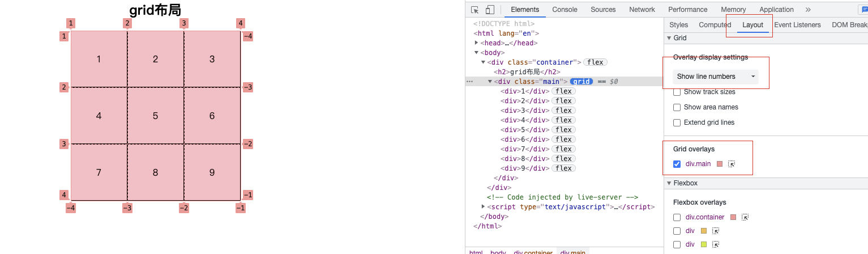
Task: Enable Extend grid lines checkbox
Action: [x=677, y=122]
